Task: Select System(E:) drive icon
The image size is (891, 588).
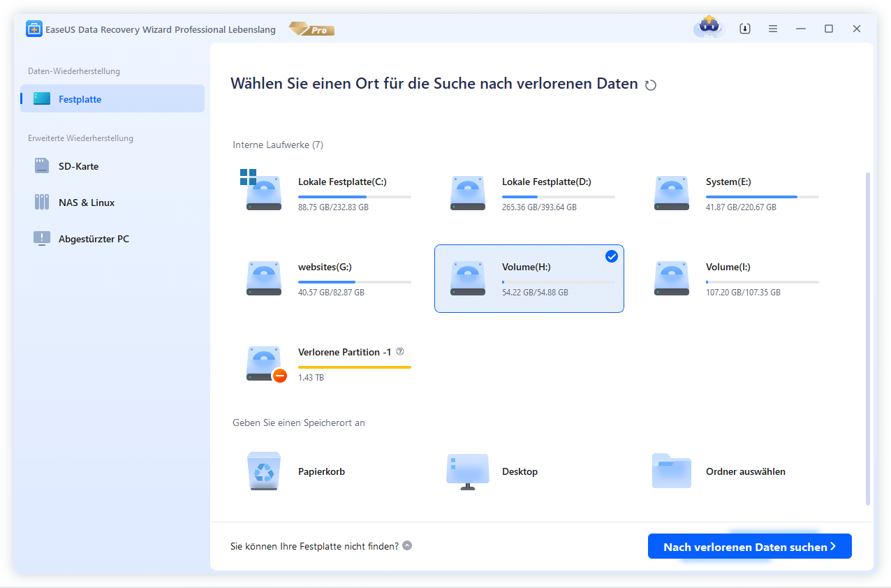Action: 672,193
